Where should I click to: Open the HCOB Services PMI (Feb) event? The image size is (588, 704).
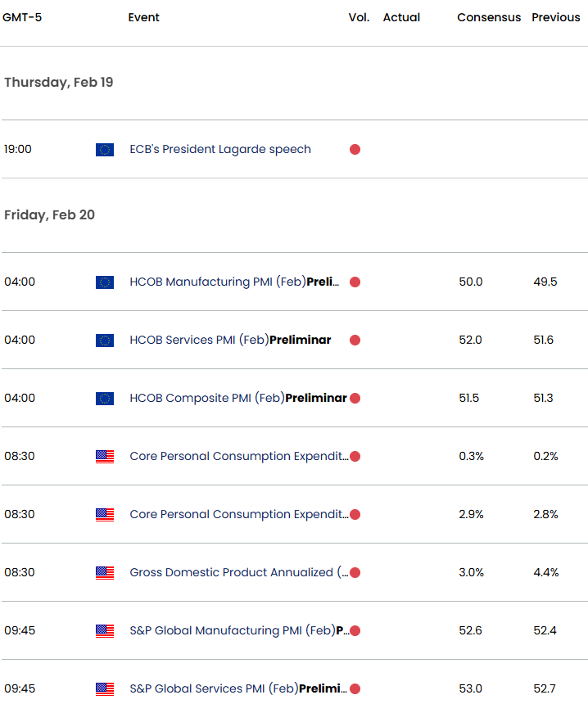[230, 341]
